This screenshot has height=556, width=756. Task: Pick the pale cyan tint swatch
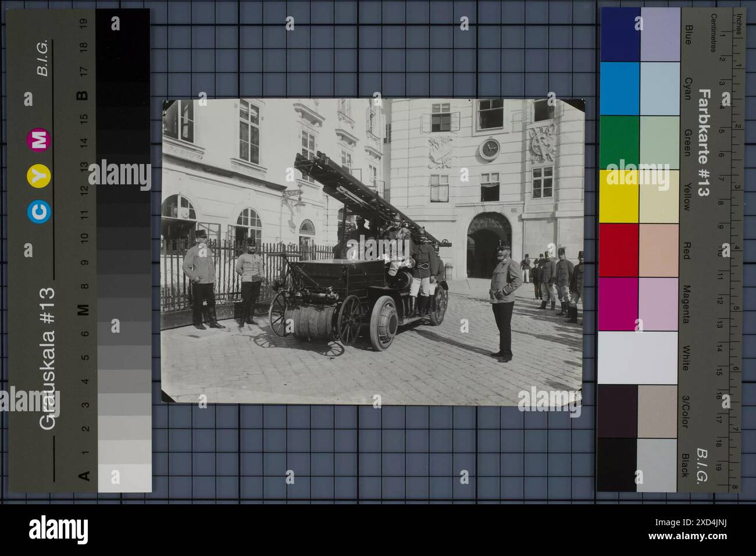[660, 88]
